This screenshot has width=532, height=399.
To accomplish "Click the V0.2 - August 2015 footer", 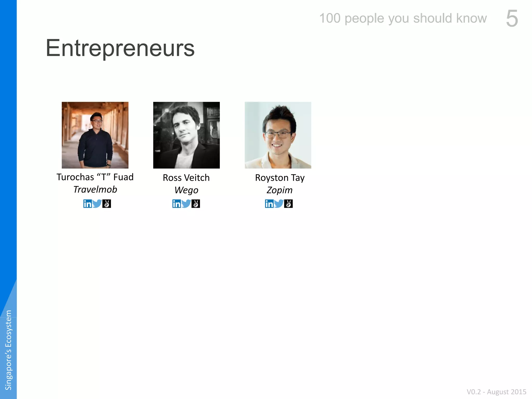I will tap(496, 392).
